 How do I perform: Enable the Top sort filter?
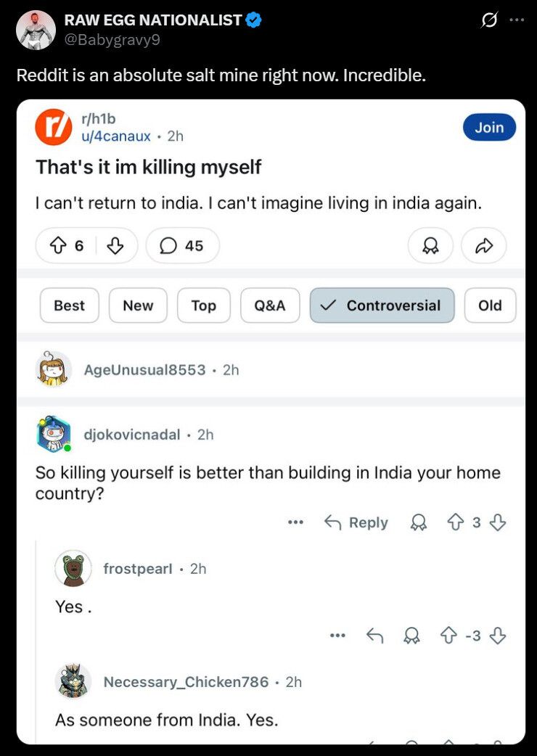(x=204, y=305)
